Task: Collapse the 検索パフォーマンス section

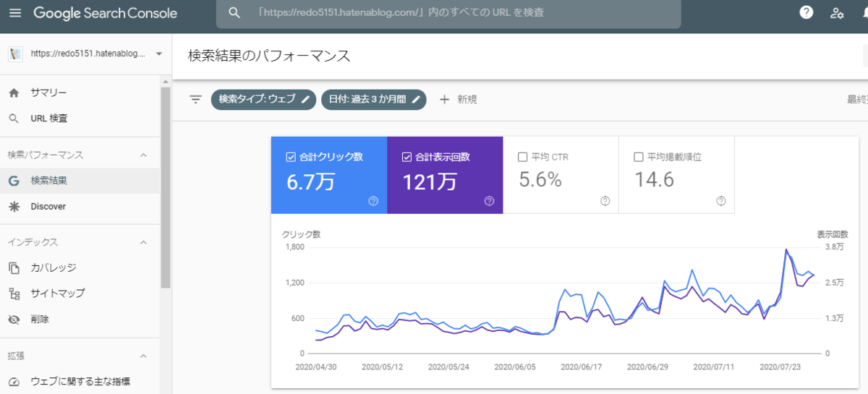Action: tap(143, 155)
